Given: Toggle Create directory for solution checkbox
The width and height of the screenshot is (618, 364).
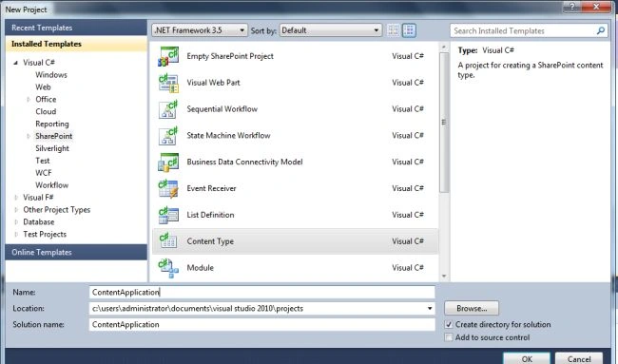Looking at the screenshot, I should pyautogui.click(x=449, y=325).
